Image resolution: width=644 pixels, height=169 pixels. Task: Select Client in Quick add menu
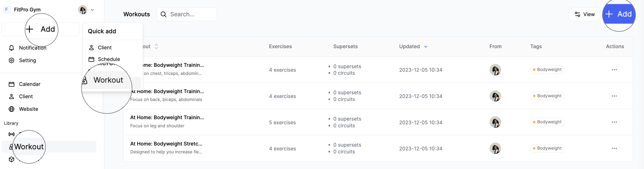105,48
